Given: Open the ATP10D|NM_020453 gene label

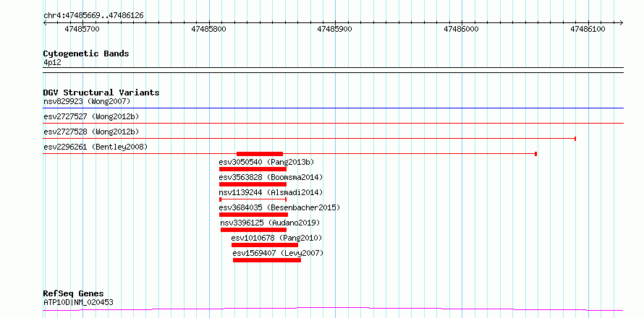Looking at the screenshot, I should click(x=78, y=303).
